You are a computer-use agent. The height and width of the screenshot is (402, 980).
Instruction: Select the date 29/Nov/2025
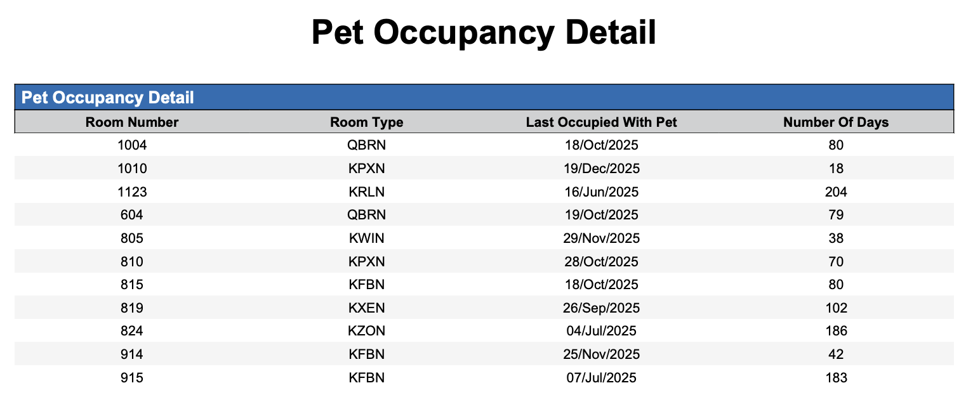(601, 238)
